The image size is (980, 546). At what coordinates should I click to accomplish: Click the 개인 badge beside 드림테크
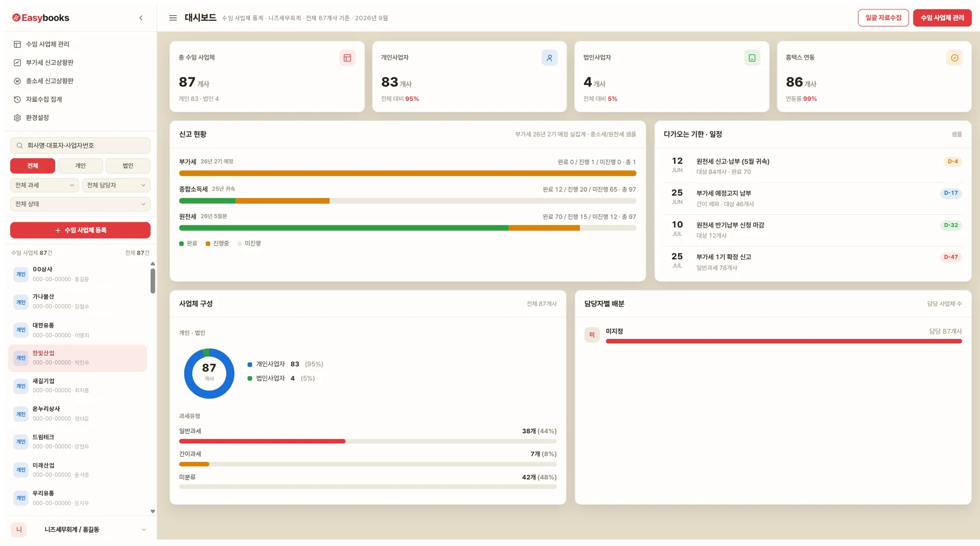point(21,442)
